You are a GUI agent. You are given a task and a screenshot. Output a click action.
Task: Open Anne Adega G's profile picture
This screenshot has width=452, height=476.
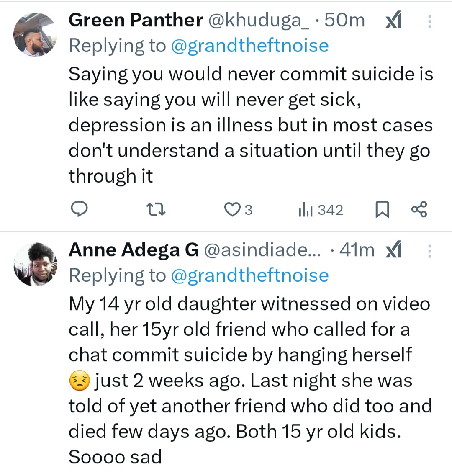pos(35,264)
